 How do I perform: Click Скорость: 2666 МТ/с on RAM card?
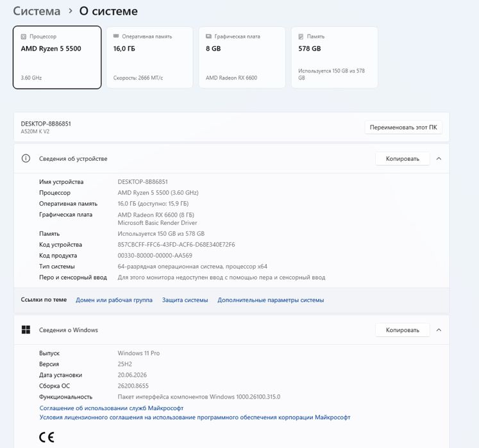coord(138,78)
